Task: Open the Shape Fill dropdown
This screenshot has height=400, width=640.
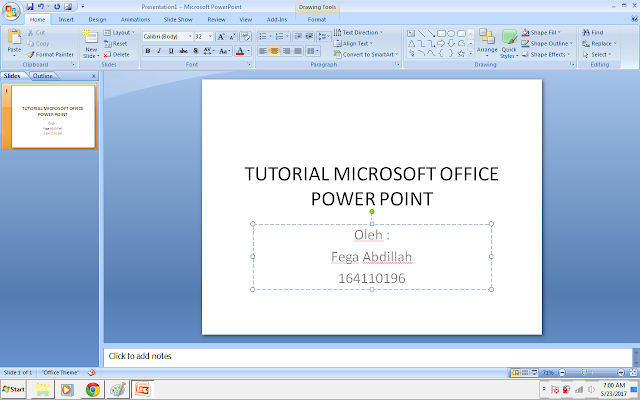Action: pyautogui.click(x=542, y=32)
